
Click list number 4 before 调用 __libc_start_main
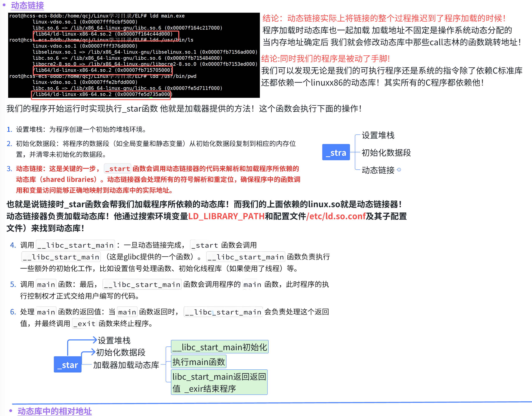pyautogui.click(x=13, y=245)
